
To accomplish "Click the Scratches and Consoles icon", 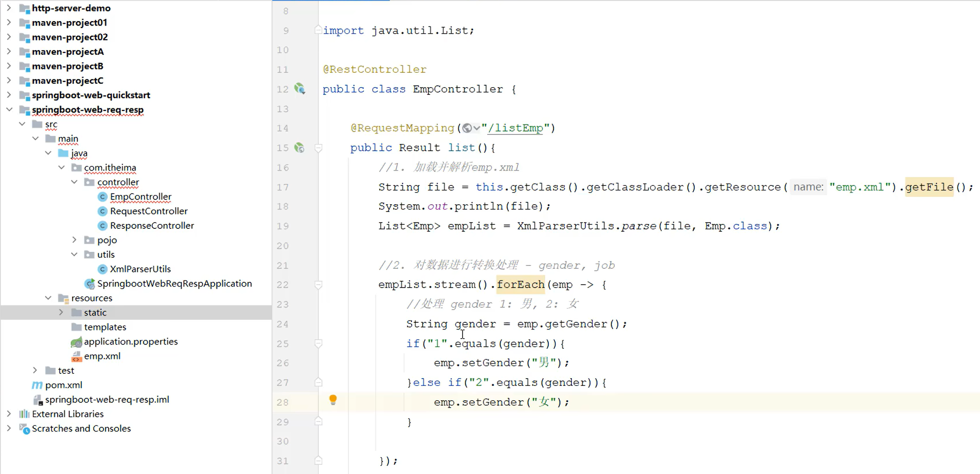I will 24,429.
